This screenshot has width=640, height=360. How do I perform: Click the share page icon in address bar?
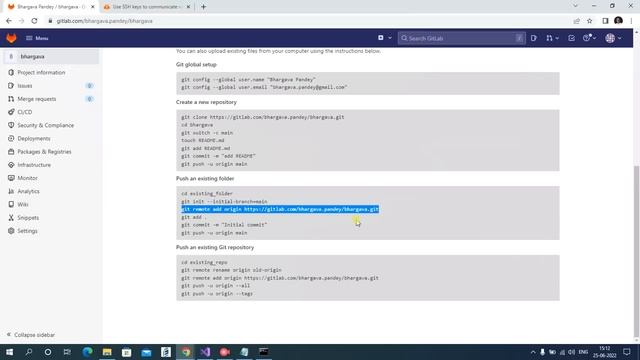(576, 21)
